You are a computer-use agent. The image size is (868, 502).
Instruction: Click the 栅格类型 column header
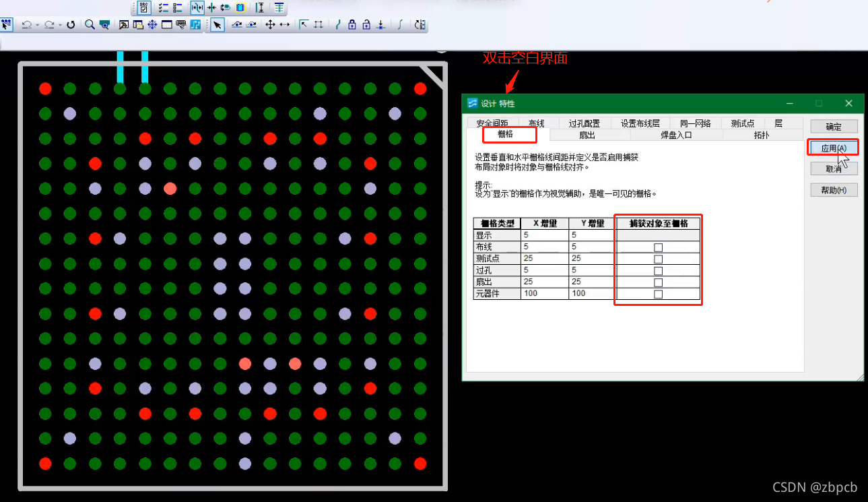pyautogui.click(x=497, y=223)
